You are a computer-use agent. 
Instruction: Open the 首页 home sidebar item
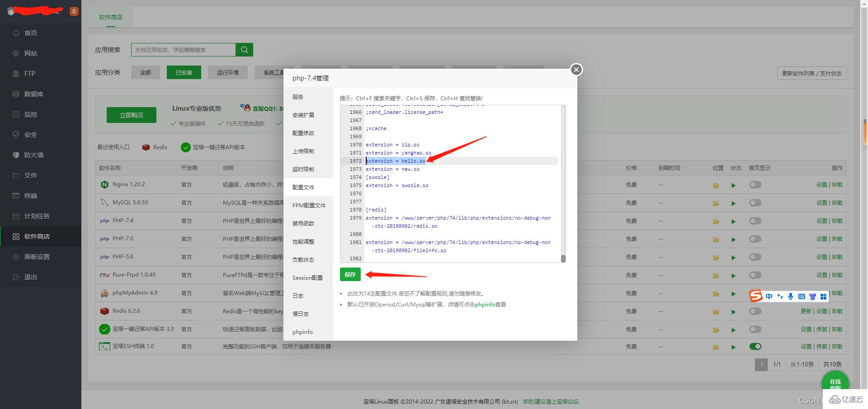[41, 33]
